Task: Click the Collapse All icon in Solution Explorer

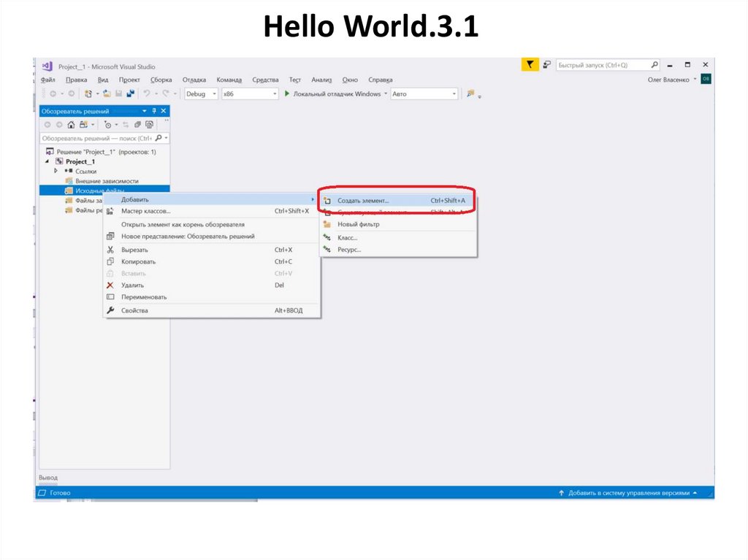Action: [137, 125]
